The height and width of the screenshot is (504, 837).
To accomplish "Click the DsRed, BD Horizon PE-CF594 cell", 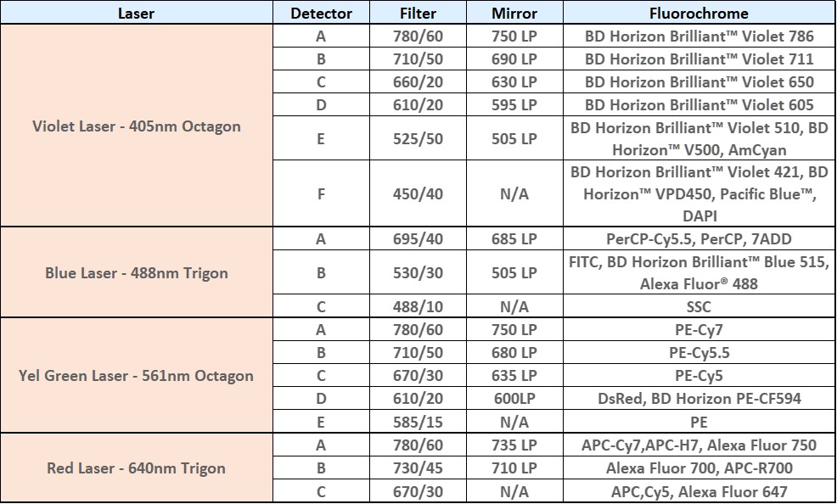I will (x=699, y=399).
